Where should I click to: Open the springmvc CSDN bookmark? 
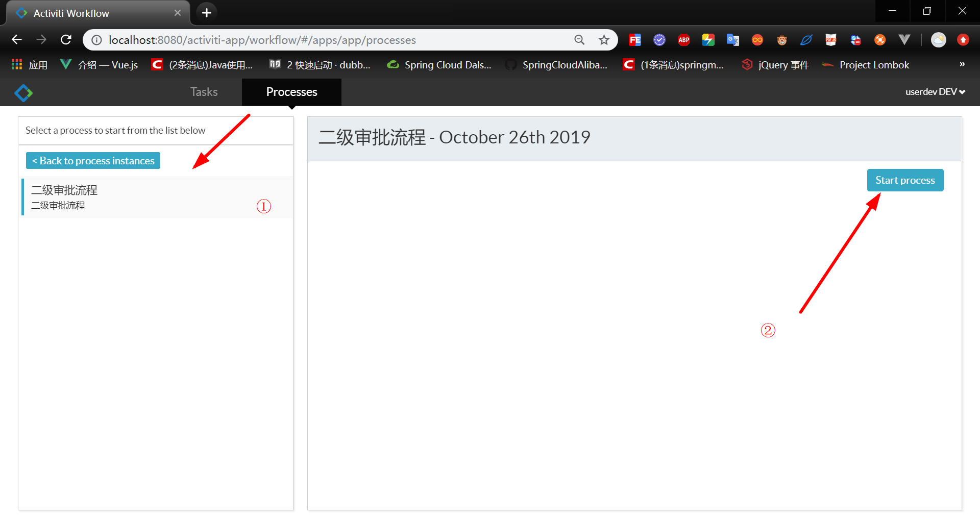673,65
